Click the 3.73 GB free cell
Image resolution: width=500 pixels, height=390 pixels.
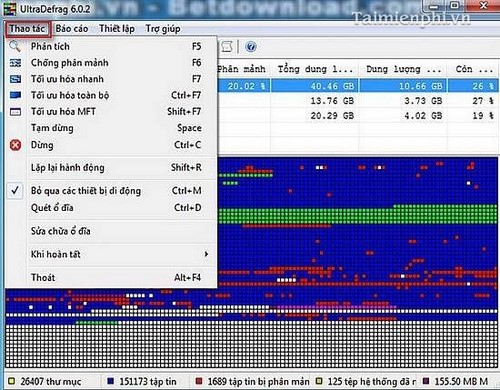(423, 101)
